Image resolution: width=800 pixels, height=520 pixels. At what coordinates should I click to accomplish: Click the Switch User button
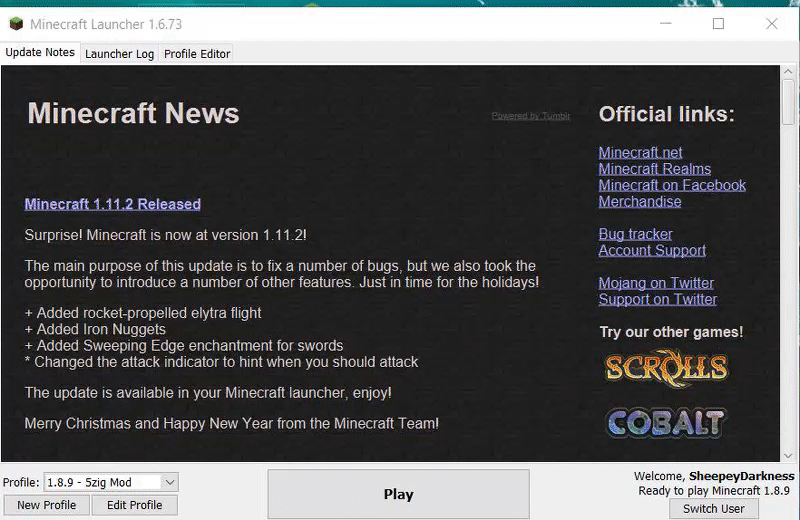[x=714, y=509]
